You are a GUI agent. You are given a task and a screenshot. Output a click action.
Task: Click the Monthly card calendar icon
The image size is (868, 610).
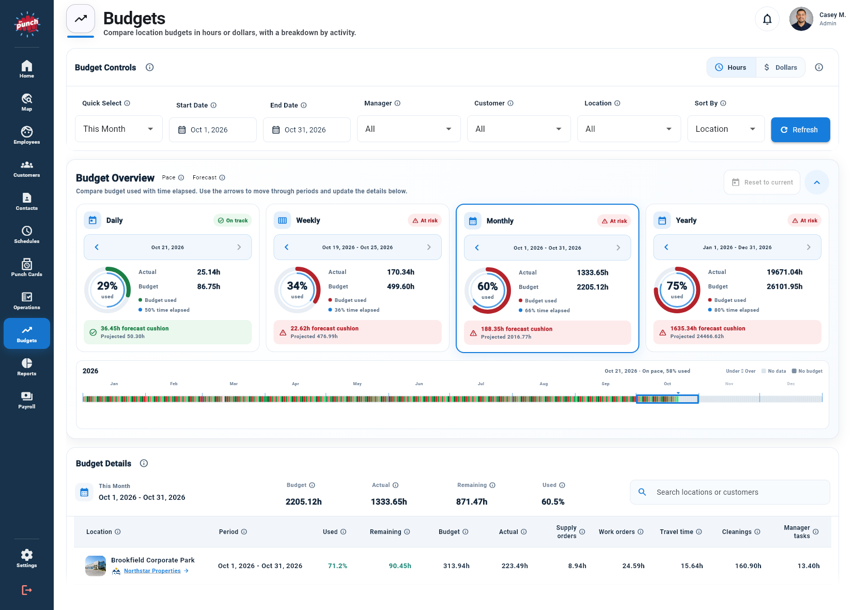point(473,221)
